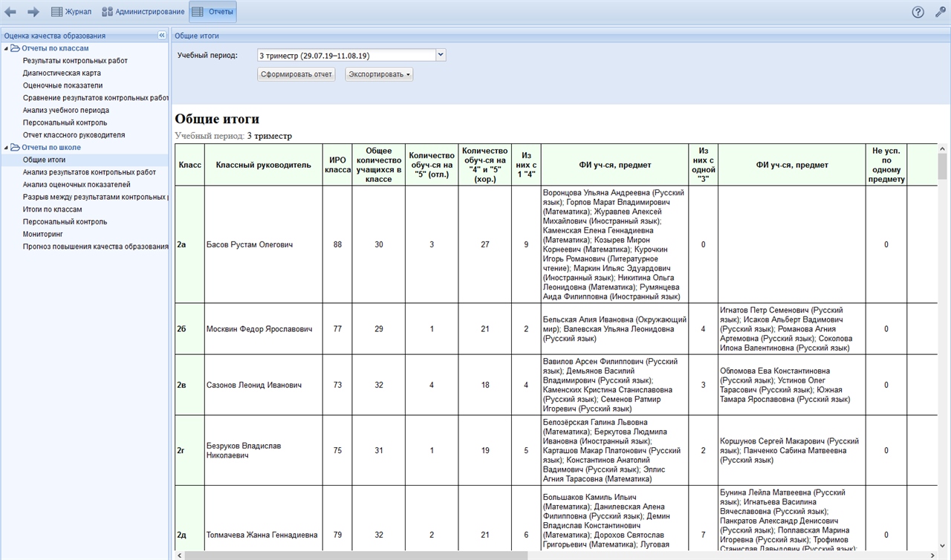Click class 2в cell
This screenshot has width=951, height=560.
point(190,385)
